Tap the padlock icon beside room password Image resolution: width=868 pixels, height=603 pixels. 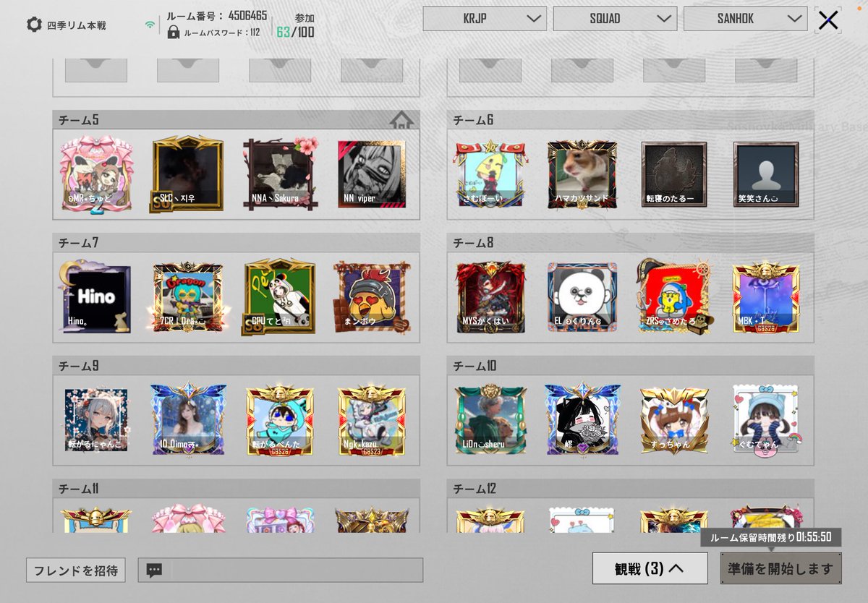pos(173,32)
